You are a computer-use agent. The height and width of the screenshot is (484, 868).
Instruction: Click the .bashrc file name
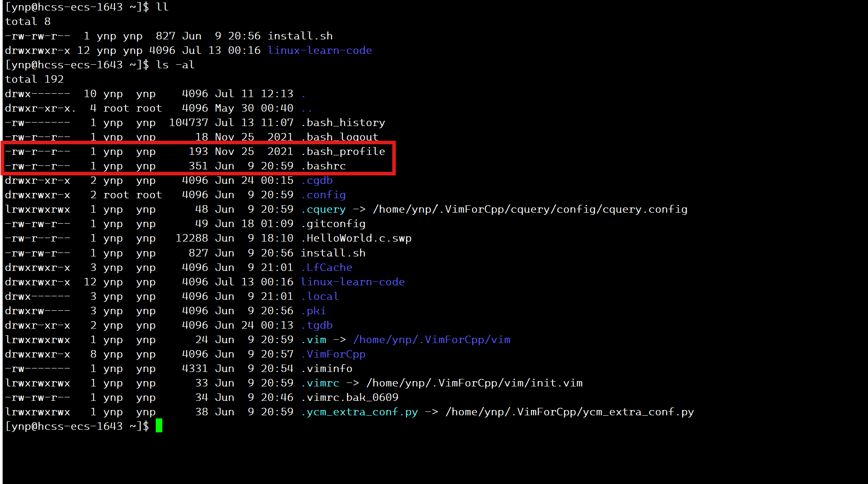pos(324,166)
